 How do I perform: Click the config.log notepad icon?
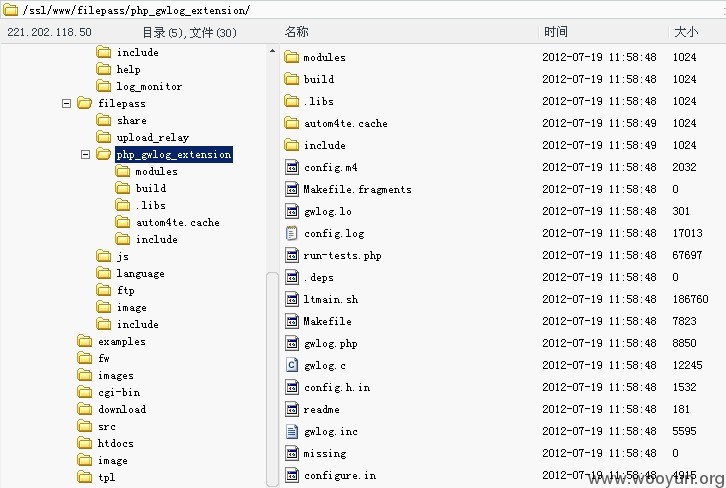point(292,233)
